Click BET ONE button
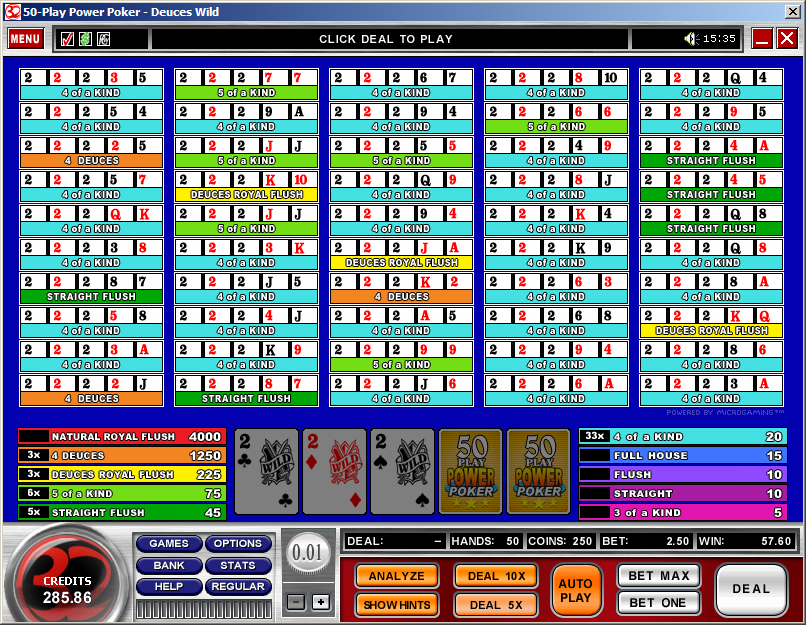 (x=658, y=602)
